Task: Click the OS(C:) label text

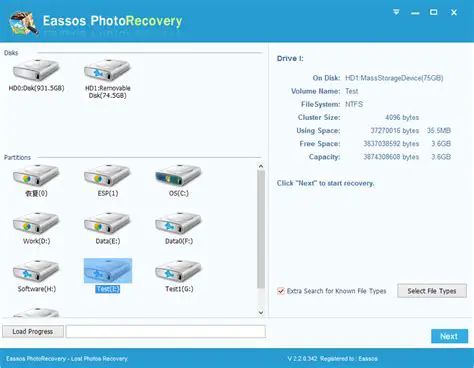Action: click(179, 193)
